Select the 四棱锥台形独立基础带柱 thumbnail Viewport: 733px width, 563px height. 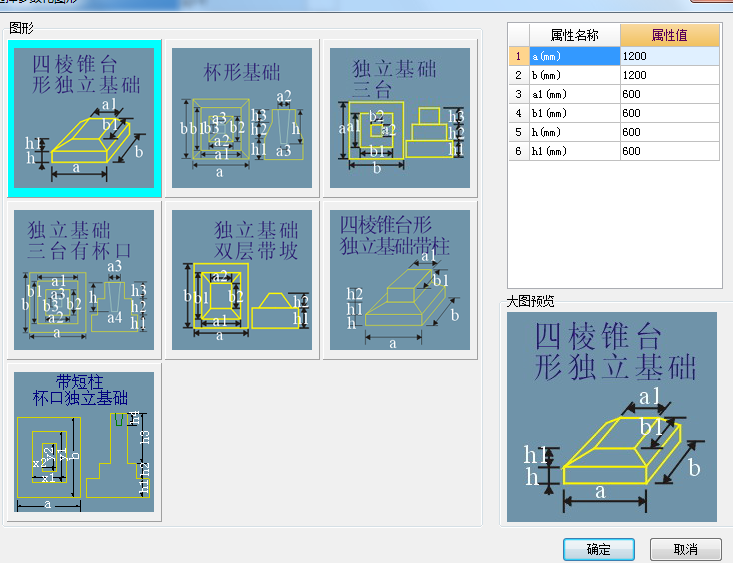[x=400, y=280]
